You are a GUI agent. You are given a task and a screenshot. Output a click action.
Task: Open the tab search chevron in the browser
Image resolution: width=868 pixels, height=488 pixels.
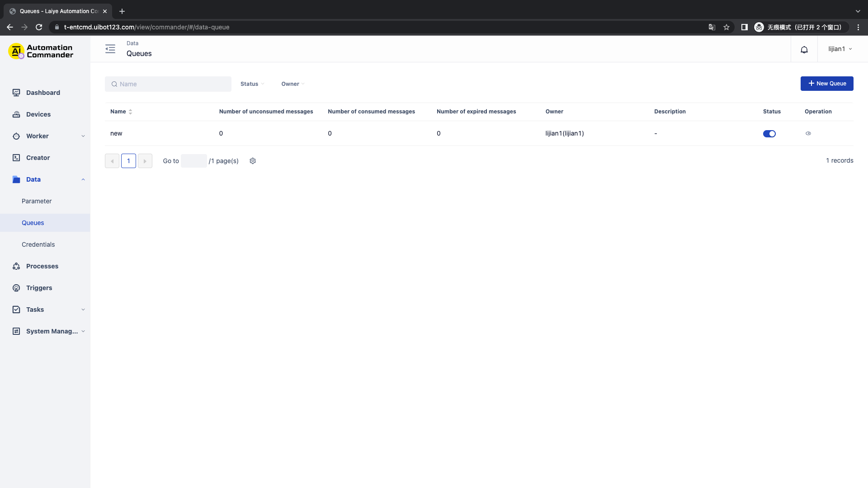(858, 11)
